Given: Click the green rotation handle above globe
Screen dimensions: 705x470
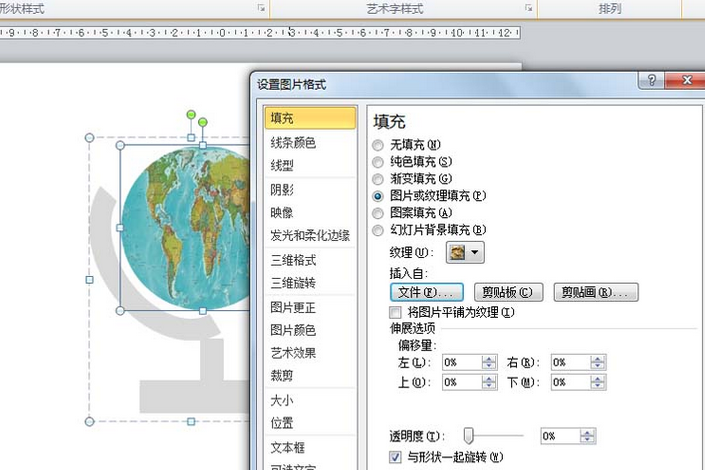Looking at the screenshot, I should pyautogui.click(x=202, y=123).
